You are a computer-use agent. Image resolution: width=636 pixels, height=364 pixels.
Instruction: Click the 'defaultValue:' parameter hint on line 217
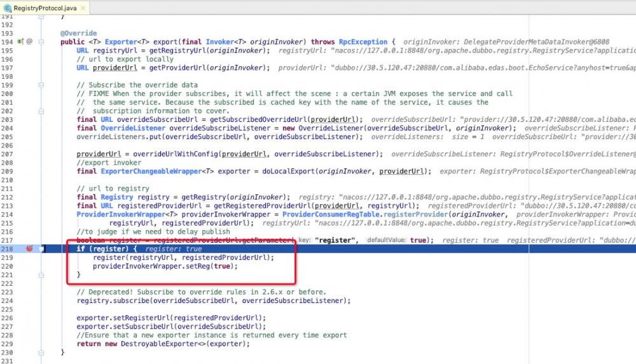[386, 240]
